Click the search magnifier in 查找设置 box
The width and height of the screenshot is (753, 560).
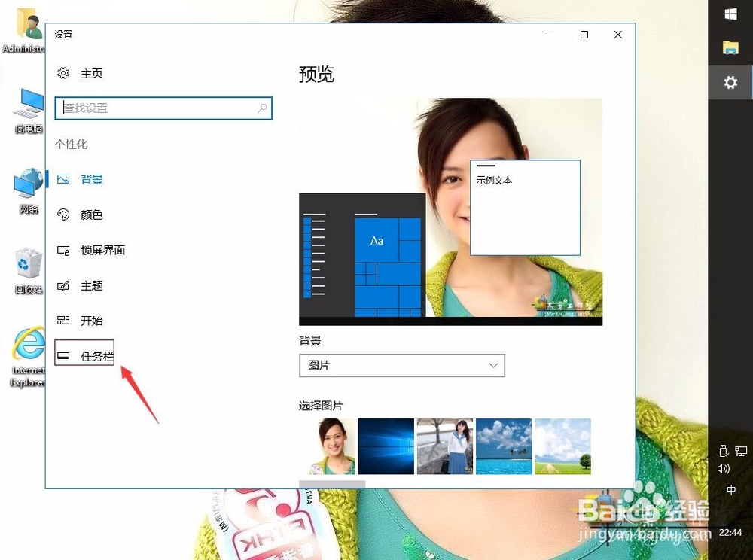click(263, 108)
